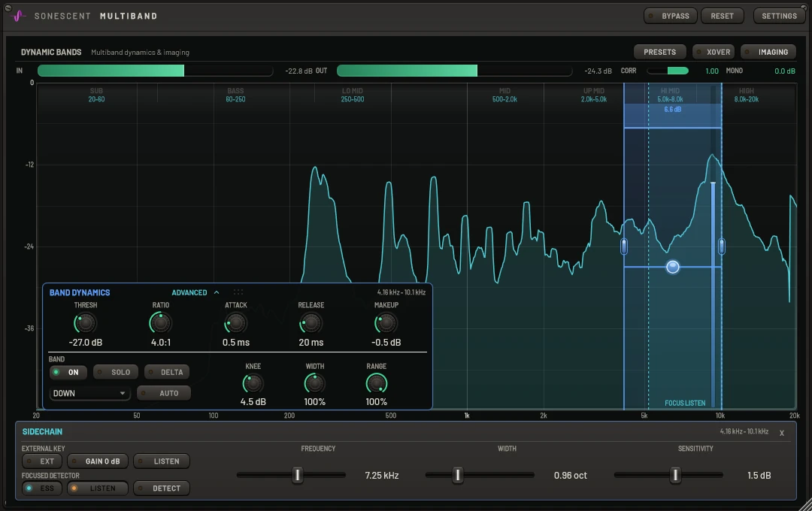Image resolution: width=812 pixels, height=511 pixels.
Task: Click the RELEASE knob
Action: [311, 323]
